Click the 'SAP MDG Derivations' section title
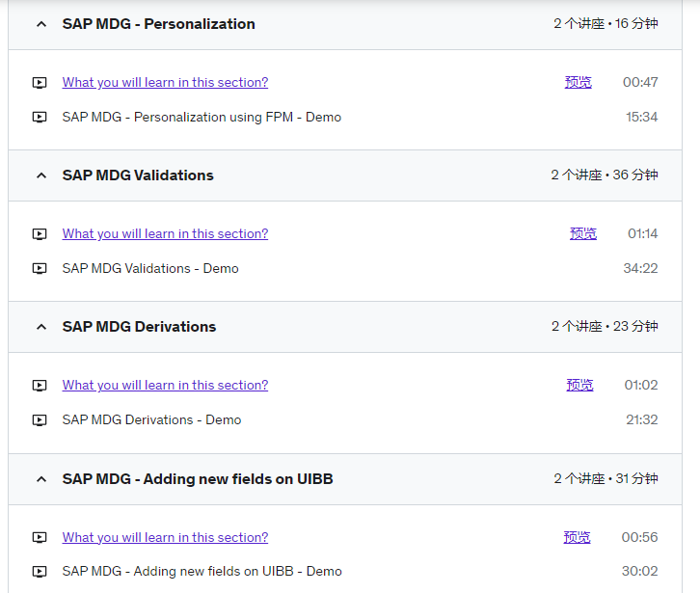 (x=139, y=327)
